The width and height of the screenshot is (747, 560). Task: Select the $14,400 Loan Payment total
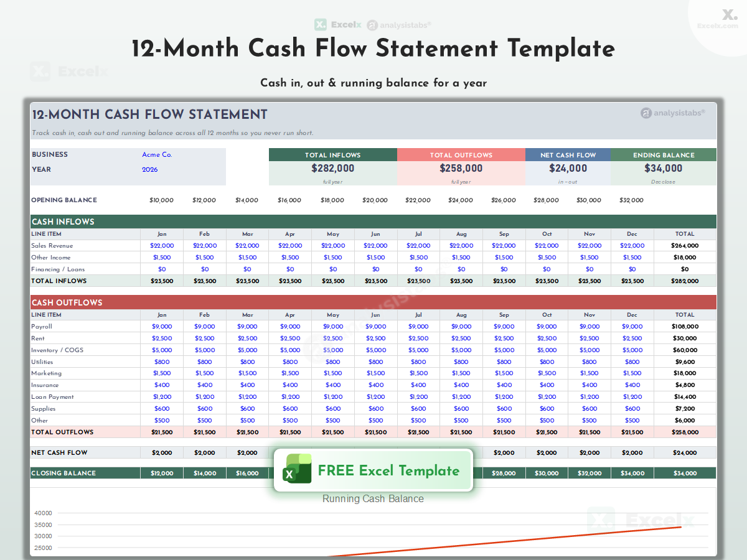click(x=685, y=397)
